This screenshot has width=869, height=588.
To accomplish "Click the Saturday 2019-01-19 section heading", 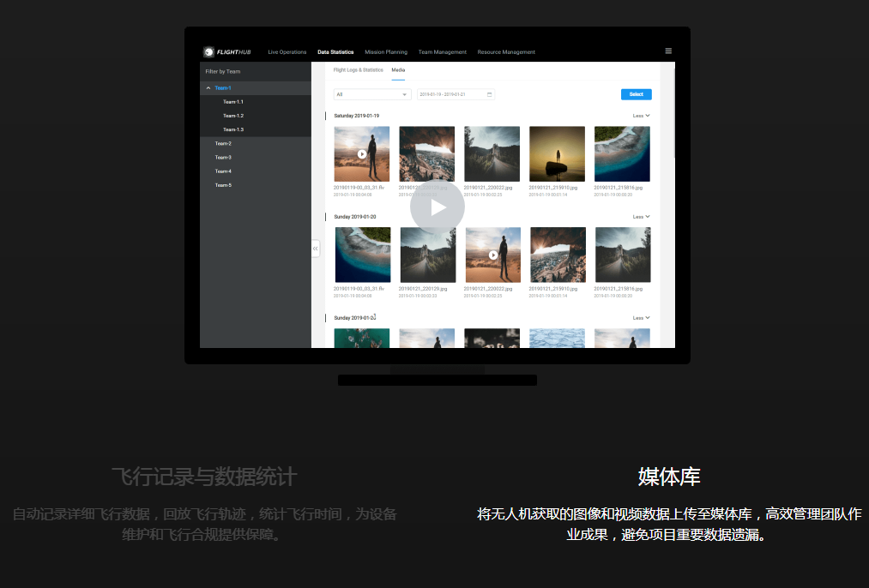I will (356, 116).
